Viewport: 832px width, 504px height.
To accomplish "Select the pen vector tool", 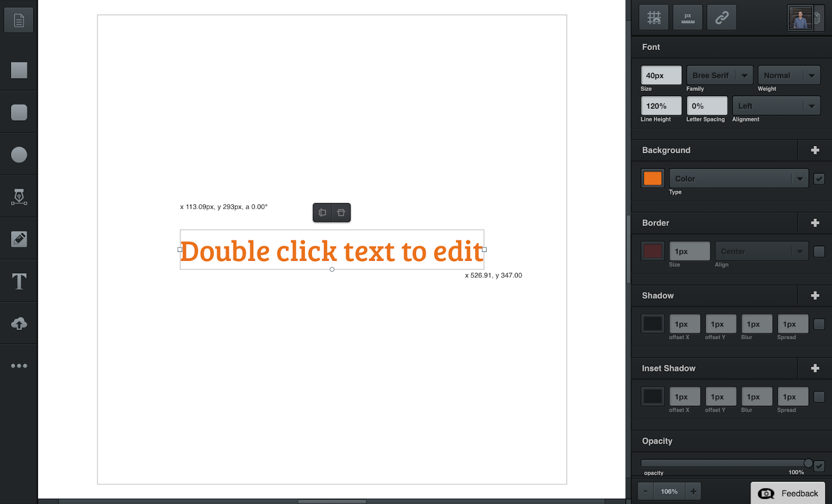I will coord(19,197).
